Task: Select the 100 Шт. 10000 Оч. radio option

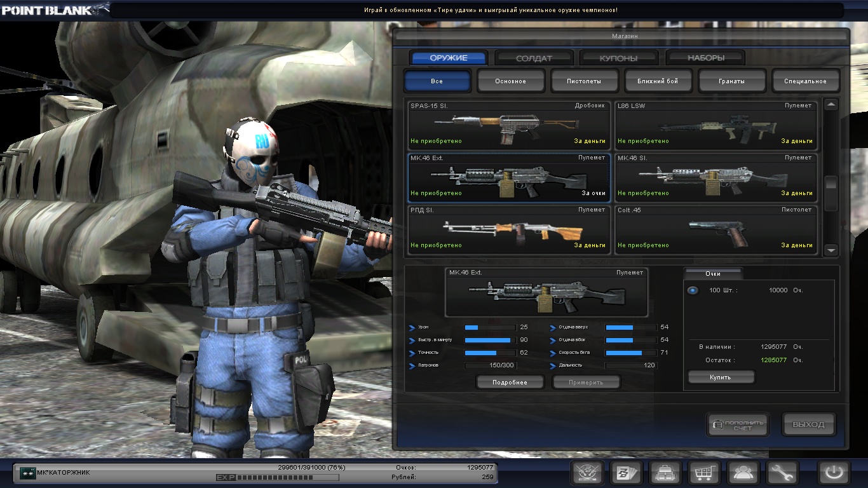Action: (693, 290)
